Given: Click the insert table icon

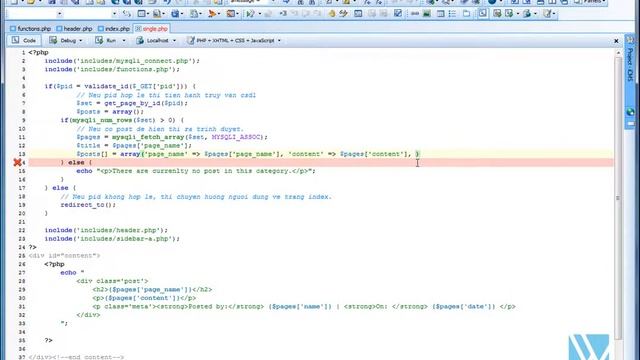Looking at the screenshot, I should (440, 14).
